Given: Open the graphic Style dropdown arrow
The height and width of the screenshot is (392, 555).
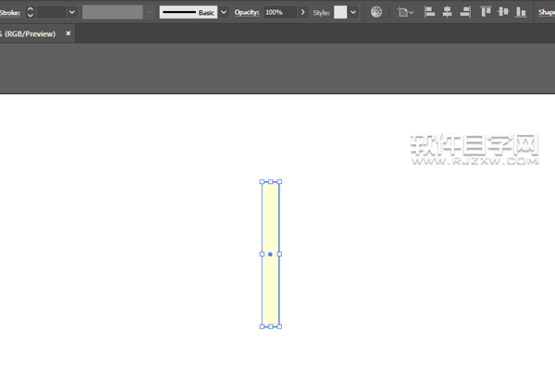Looking at the screenshot, I should tap(353, 12).
